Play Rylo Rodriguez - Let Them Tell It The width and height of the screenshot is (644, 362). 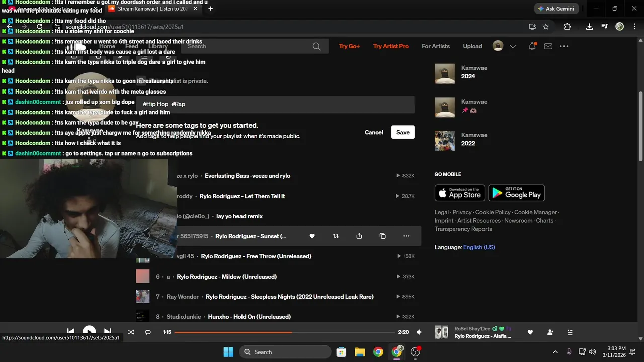click(243, 196)
